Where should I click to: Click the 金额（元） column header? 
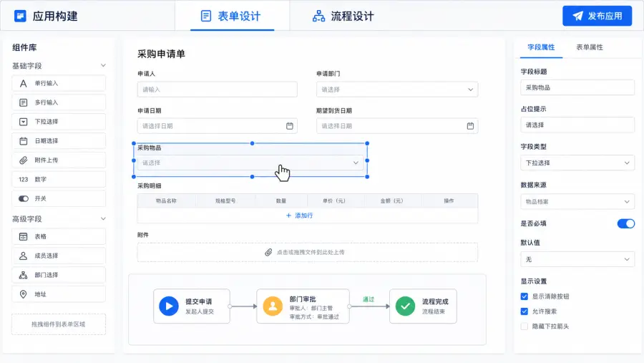coord(392,201)
